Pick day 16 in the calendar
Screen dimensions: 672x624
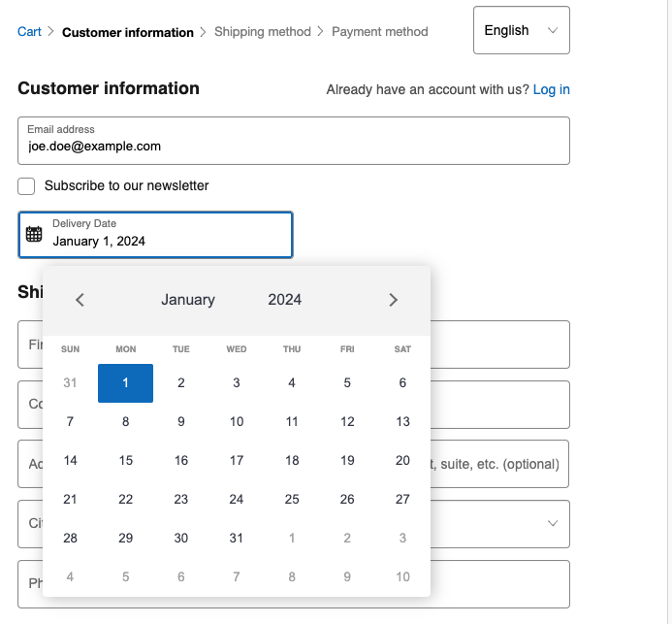pos(181,462)
